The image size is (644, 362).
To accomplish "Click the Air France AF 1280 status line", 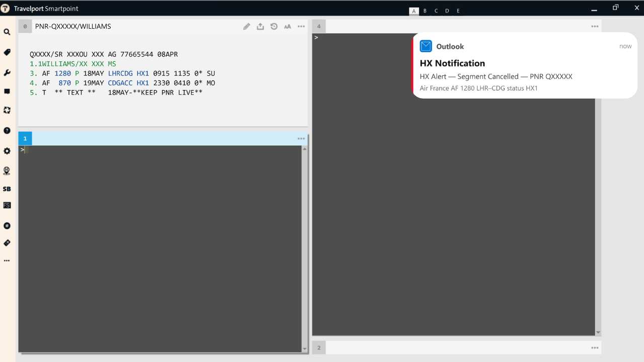I will 478,88.
